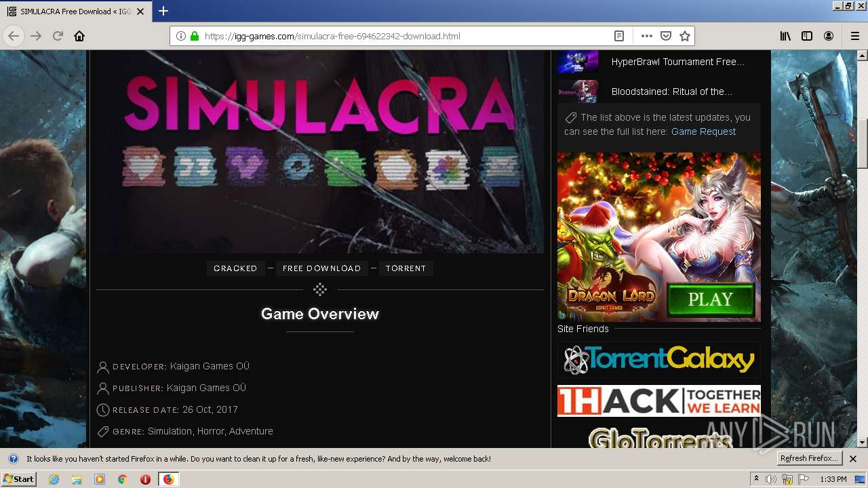
Task: Open the FREE DOWNLOAD tag link
Action: [x=321, y=268]
